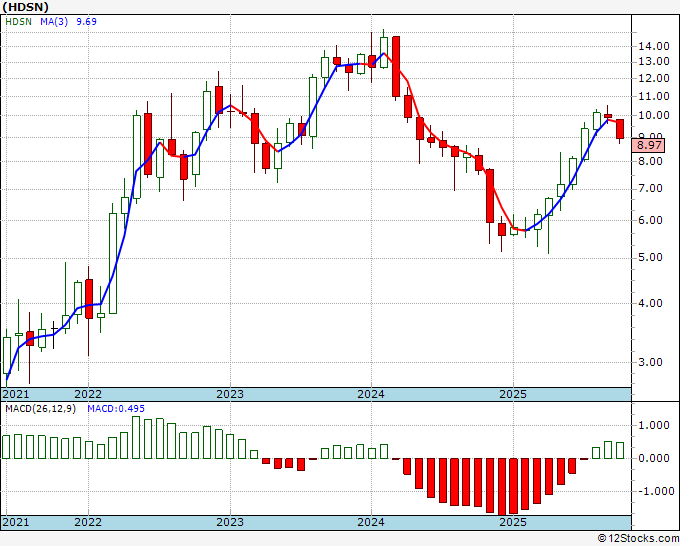680x546 pixels.
Task: Click the 14.00 price axis label
Action: click(654, 46)
